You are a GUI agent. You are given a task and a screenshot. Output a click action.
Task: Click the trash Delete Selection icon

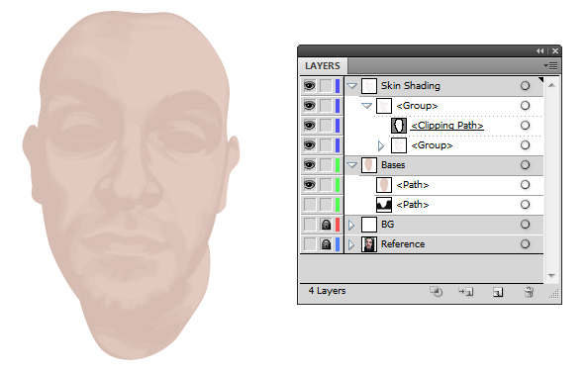coord(529,292)
